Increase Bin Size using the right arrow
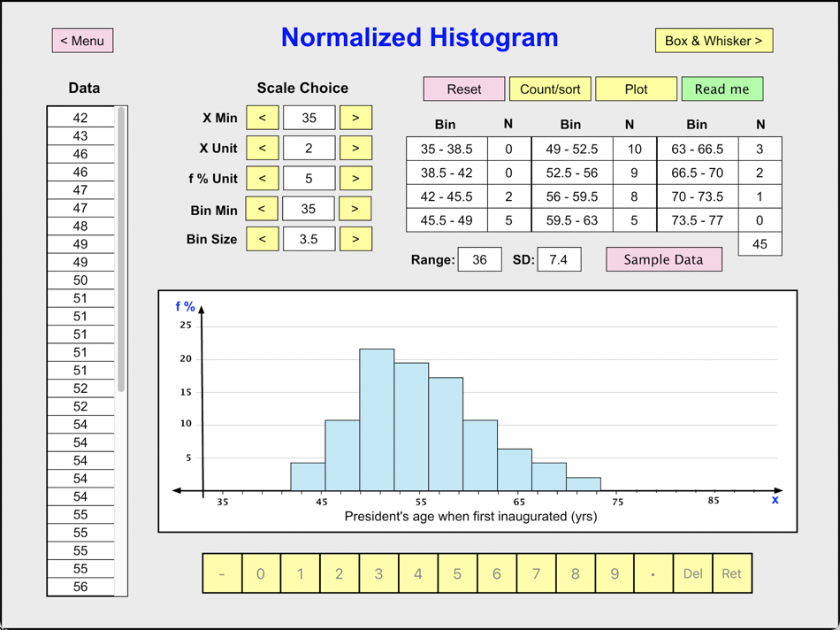Viewport: 840px width, 630px height. [356, 239]
